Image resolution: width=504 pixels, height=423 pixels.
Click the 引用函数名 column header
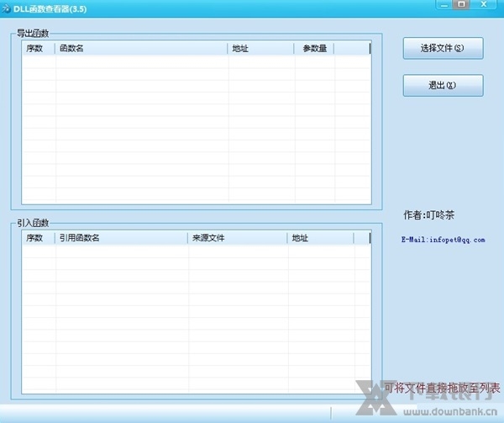(x=122, y=238)
